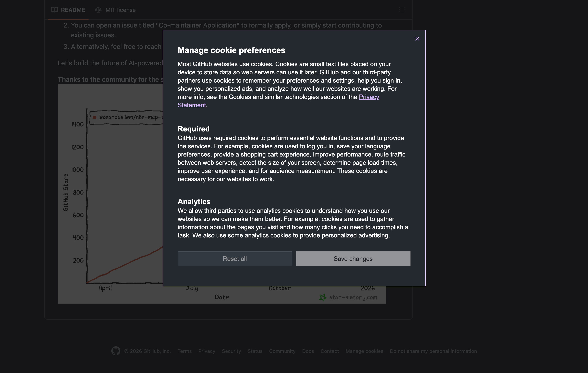Switch to the MIT license tab
The image size is (588, 373).
[120, 10]
